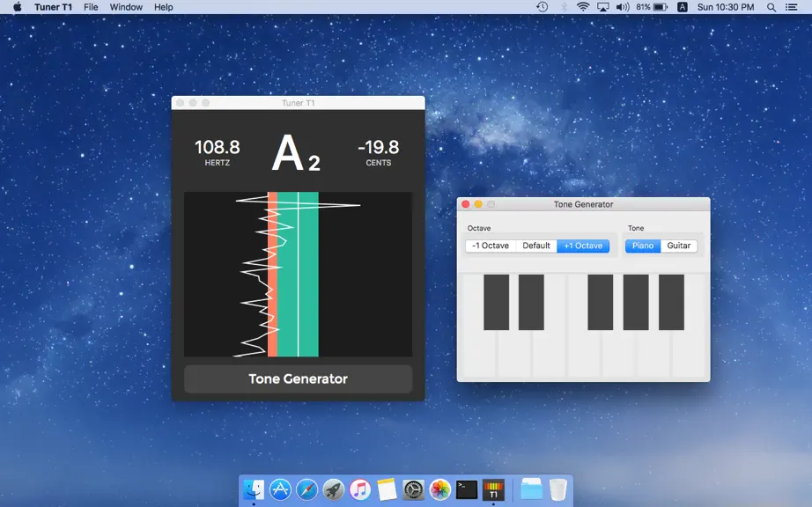Open the File menu
812x507 pixels.
pos(91,7)
